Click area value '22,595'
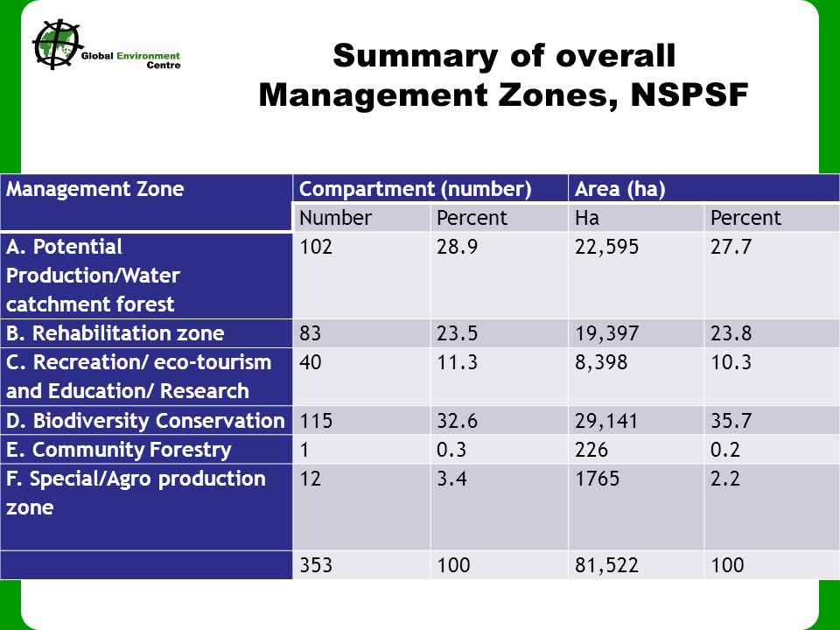Screen dimensions: 840x630 (x=606, y=247)
